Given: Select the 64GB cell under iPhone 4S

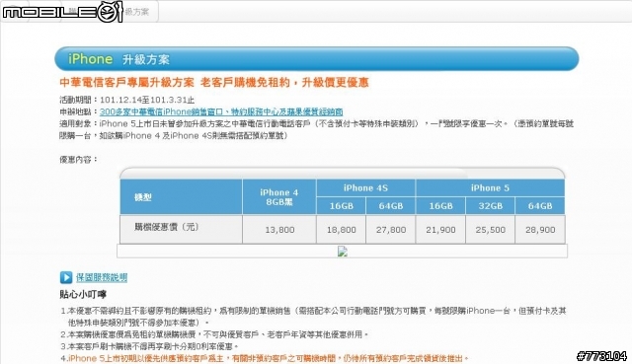Looking at the screenshot, I should point(391,206).
